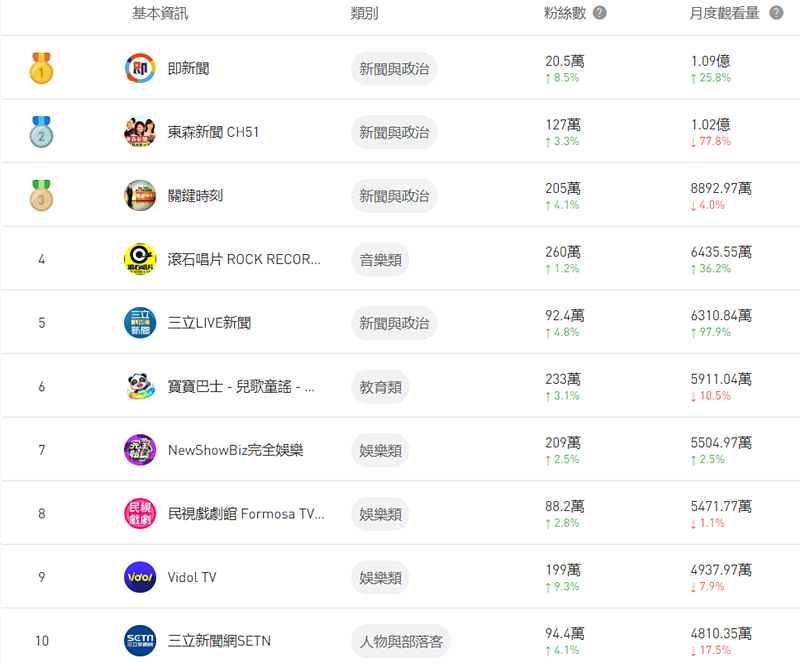The width and height of the screenshot is (800, 663).
Task: Select the 娛樂類 tag for Vidol TV
Action: 380,577
